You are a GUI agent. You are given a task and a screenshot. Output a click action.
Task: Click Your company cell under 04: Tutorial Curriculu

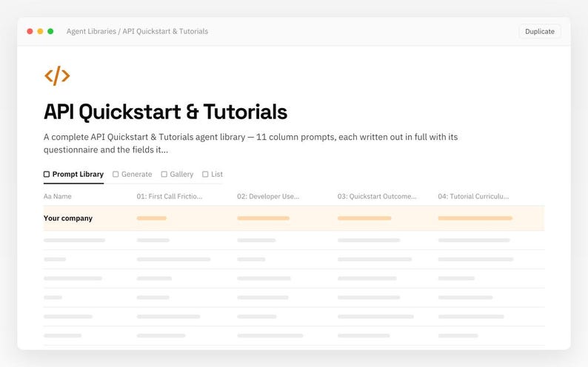tap(475, 218)
